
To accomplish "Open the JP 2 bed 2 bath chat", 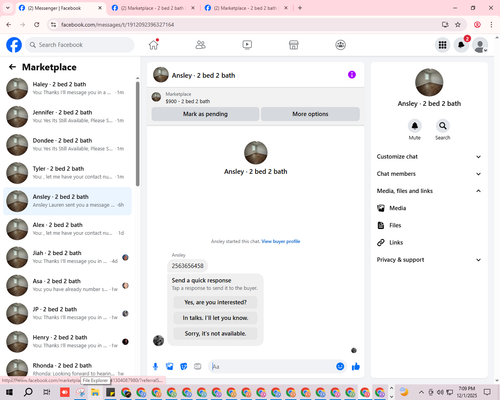I will pyautogui.click(x=67, y=314).
